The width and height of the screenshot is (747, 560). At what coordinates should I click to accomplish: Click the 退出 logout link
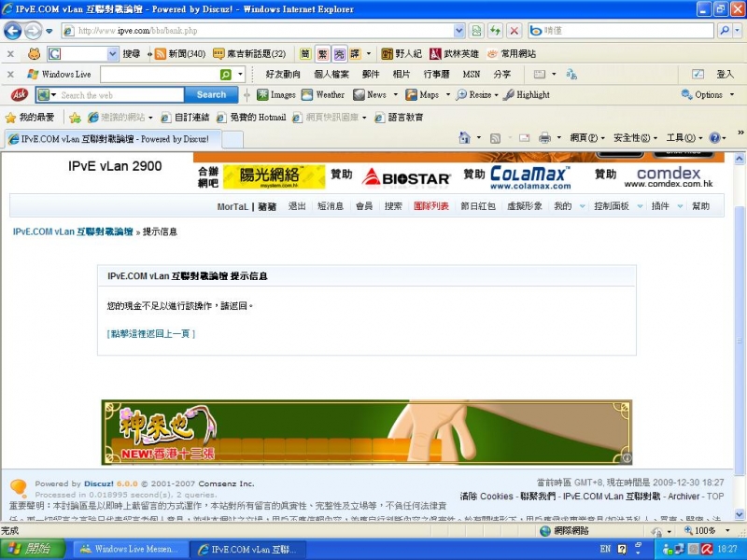coord(297,206)
